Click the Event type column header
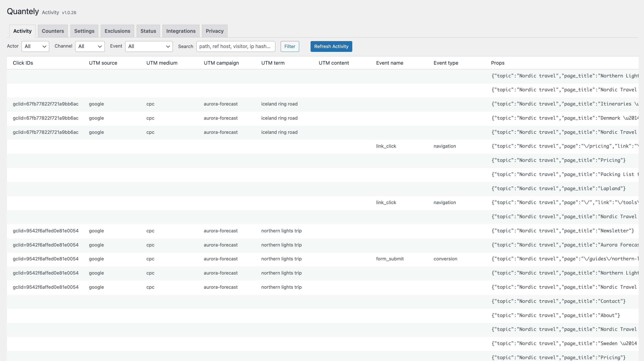This screenshot has height=361, width=644. pyautogui.click(x=445, y=63)
